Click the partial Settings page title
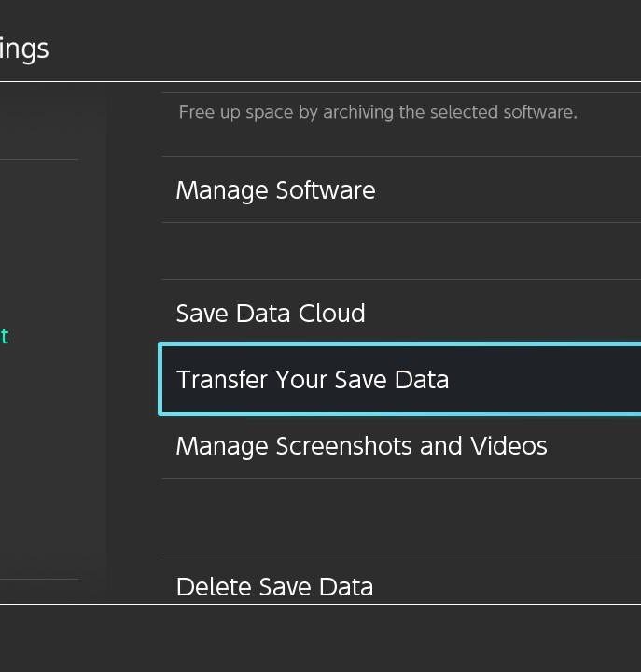Viewport: 641px width, 672px height. coord(24,49)
